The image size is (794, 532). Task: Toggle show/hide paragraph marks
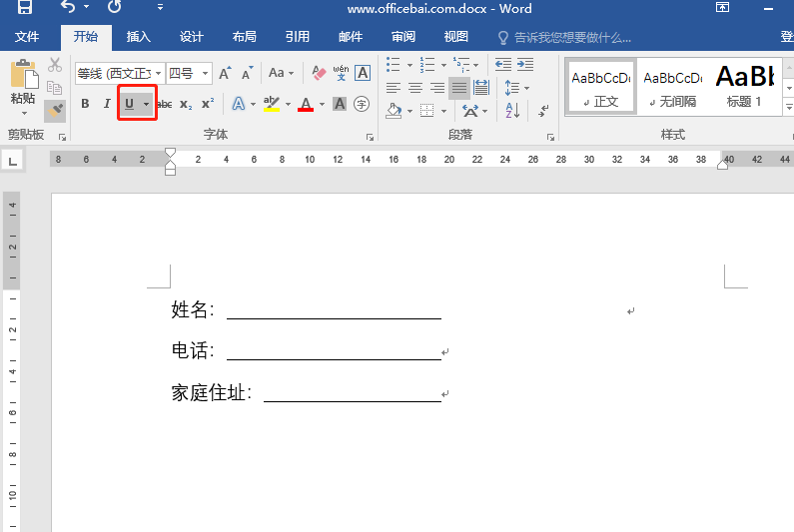click(544, 111)
